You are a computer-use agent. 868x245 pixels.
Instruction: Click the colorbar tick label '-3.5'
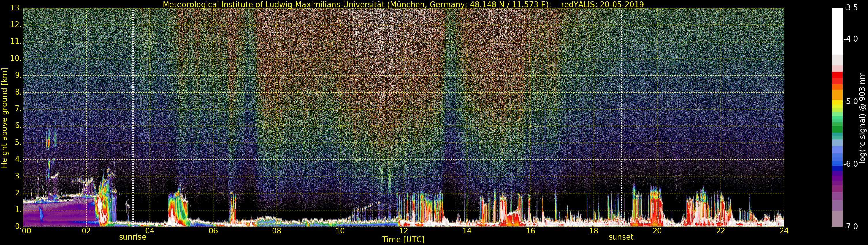pyautogui.click(x=851, y=8)
